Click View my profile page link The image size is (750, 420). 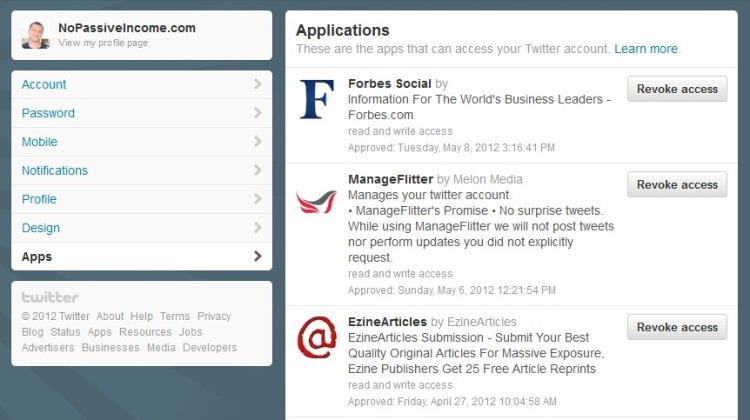pyautogui.click(x=103, y=43)
